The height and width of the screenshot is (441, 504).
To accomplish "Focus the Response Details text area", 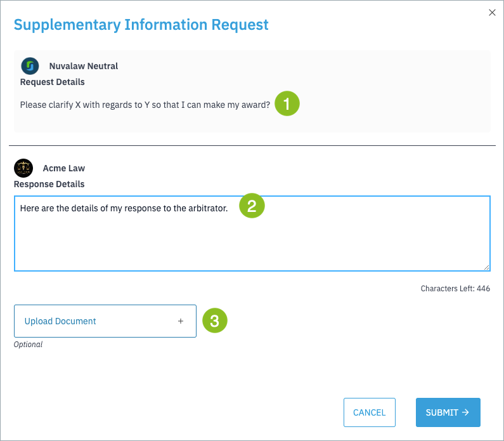I will [252, 234].
